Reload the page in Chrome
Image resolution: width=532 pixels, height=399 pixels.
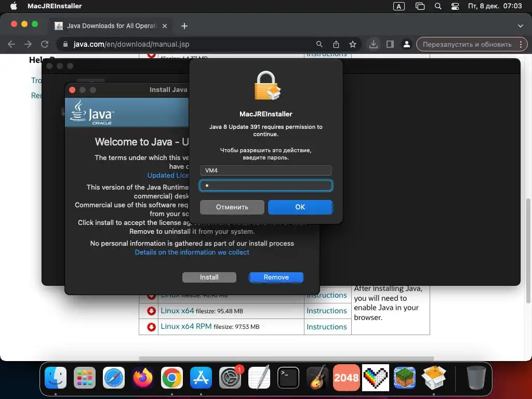(45, 44)
